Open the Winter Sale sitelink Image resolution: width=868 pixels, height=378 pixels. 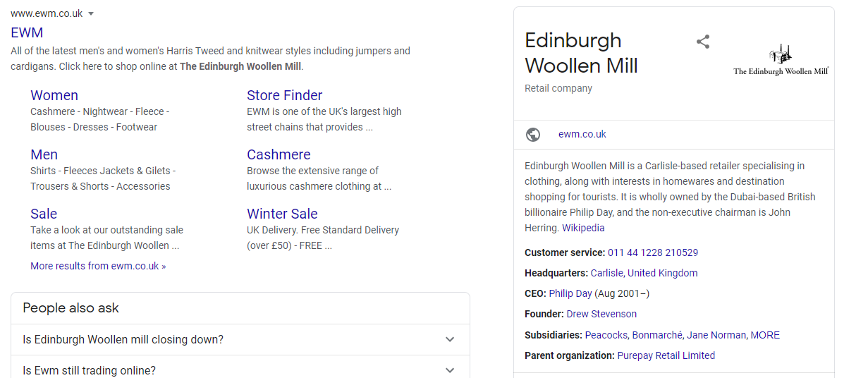[282, 214]
